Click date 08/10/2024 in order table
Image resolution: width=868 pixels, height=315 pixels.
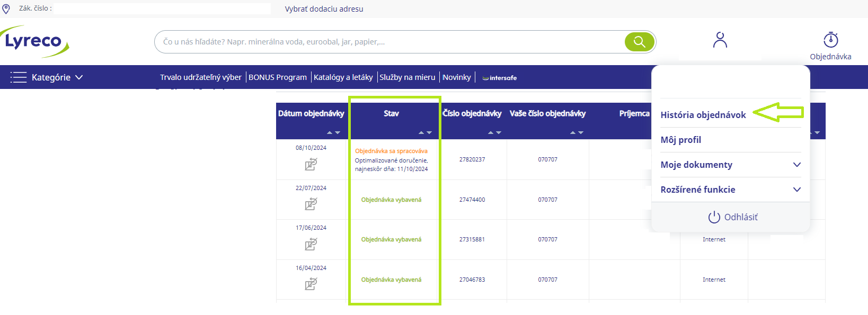pos(311,148)
